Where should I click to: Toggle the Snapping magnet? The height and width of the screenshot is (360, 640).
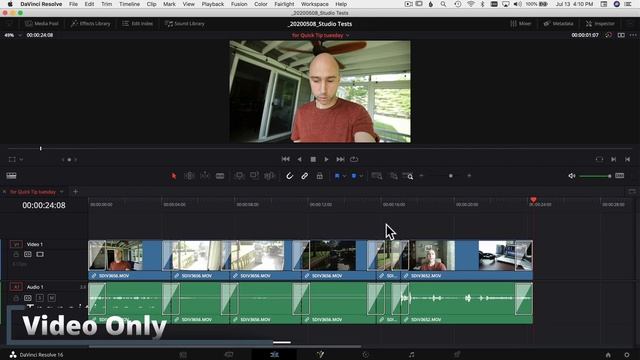click(x=289, y=176)
